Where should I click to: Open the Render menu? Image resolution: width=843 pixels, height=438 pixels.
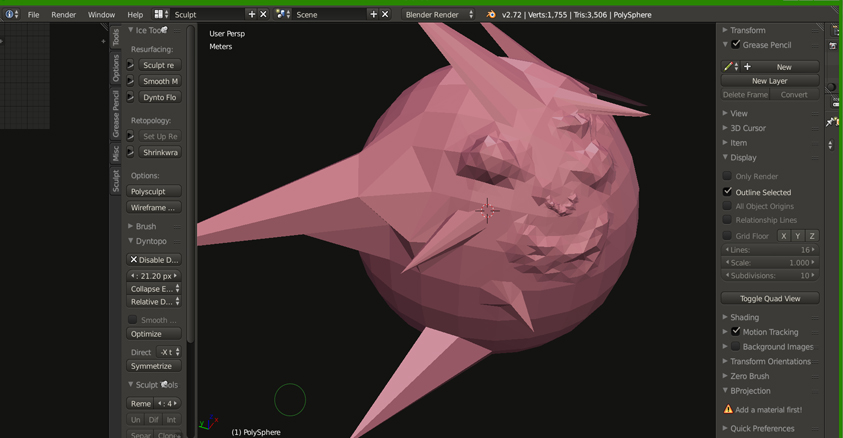click(x=63, y=15)
